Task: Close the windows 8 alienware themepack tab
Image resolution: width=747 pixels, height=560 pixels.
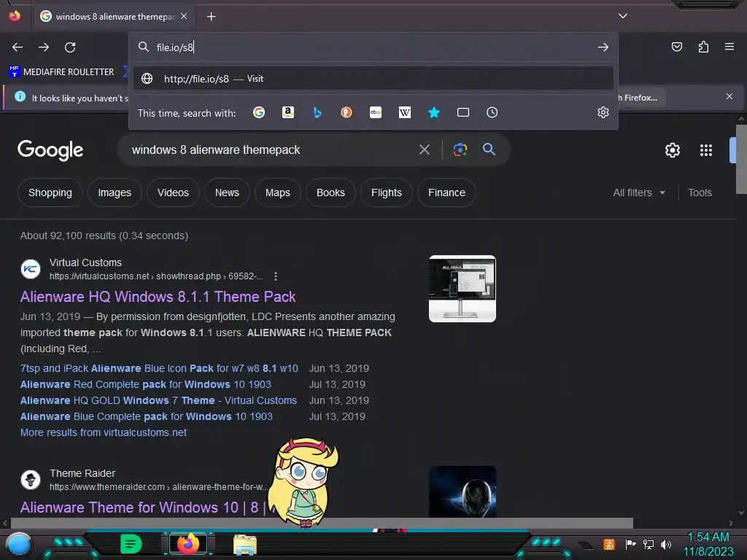Action: pyautogui.click(x=184, y=16)
